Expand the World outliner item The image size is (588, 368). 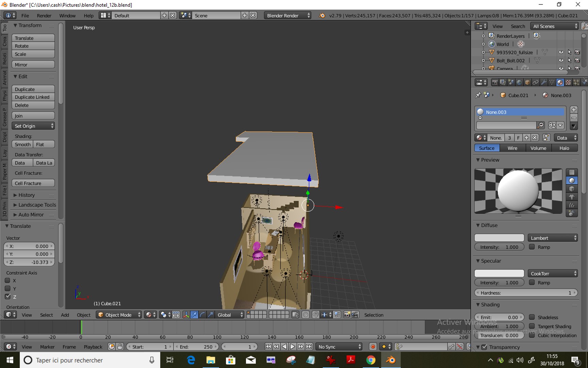click(x=484, y=44)
